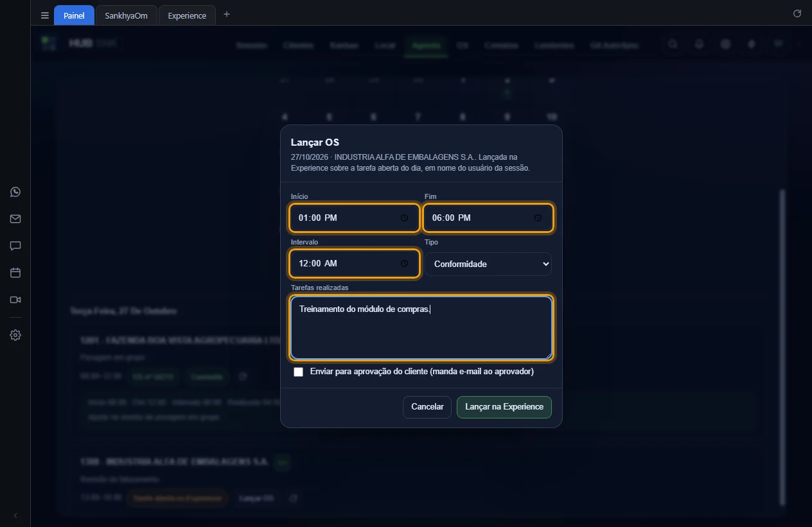Open the time picker clock in Início field
The image size is (812, 527).
[x=404, y=218]
